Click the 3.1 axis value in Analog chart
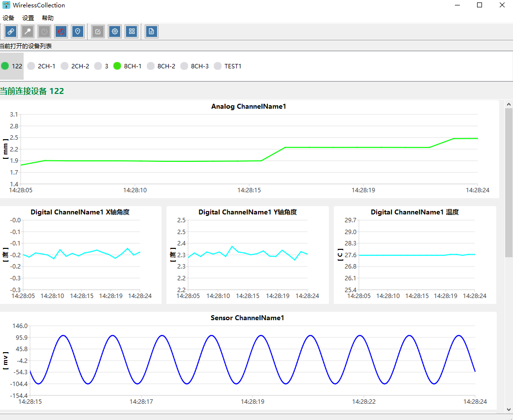Viewport: 513px width, 420px height. (14, 115)
